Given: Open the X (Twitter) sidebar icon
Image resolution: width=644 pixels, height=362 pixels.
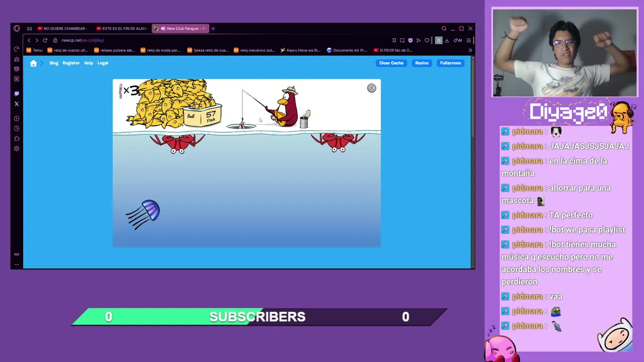Looking at the screenshot, I should pyautogui.click(x=17, y=104).
